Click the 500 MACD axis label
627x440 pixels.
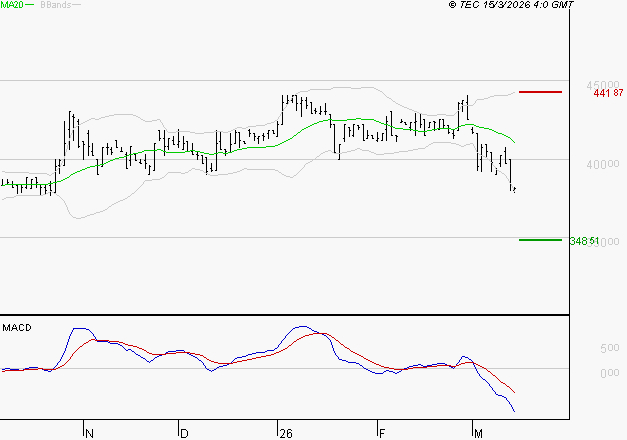pos(610,348)
